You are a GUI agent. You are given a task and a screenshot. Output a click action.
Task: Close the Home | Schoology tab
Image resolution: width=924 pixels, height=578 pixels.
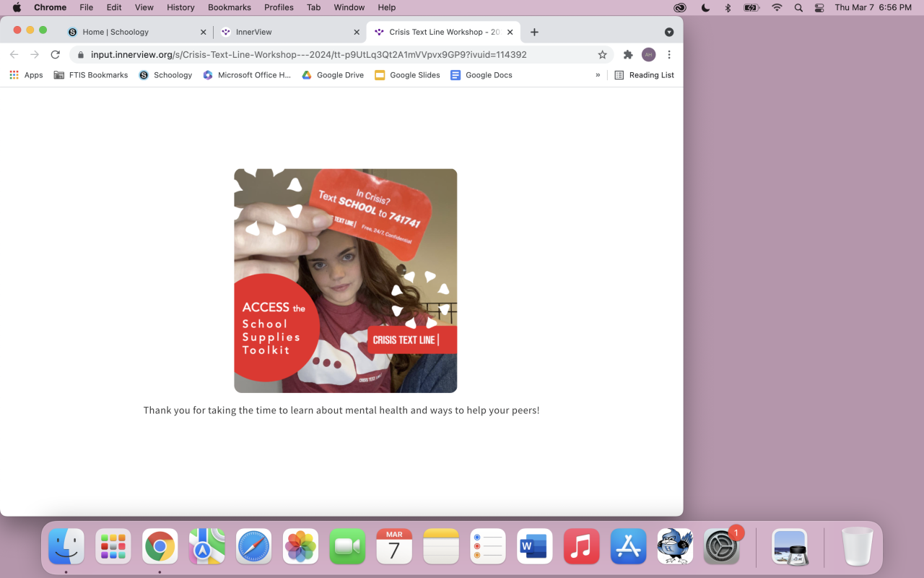(203, 32)
